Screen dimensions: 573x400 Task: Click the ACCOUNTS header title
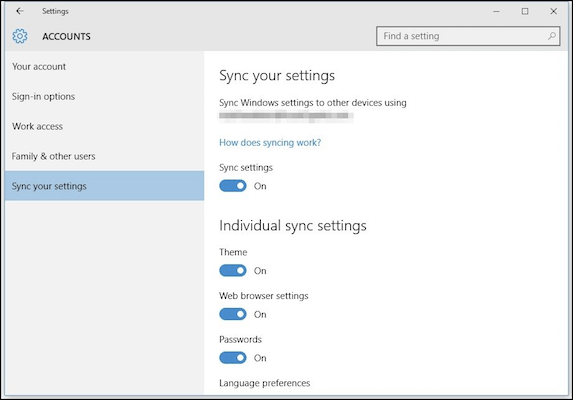tap(66, 37)
